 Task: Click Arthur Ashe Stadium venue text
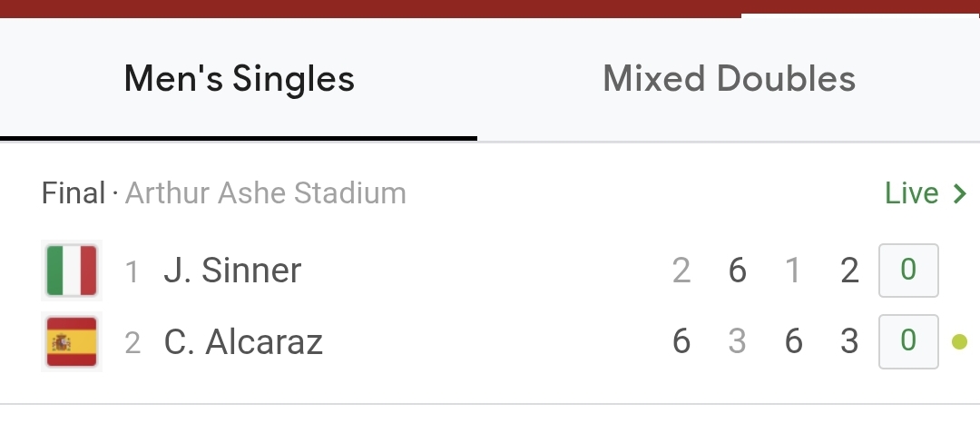click(x=265, y=193)
